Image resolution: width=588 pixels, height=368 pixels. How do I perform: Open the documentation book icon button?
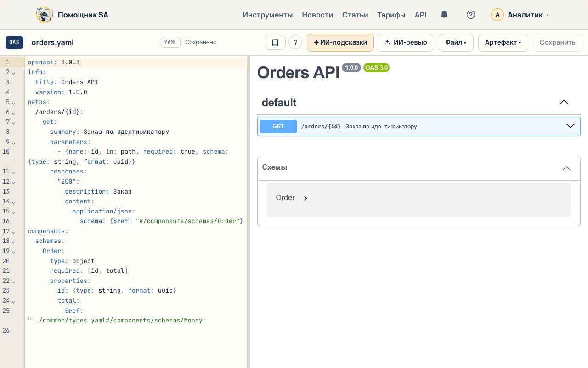tap(275, 42)
